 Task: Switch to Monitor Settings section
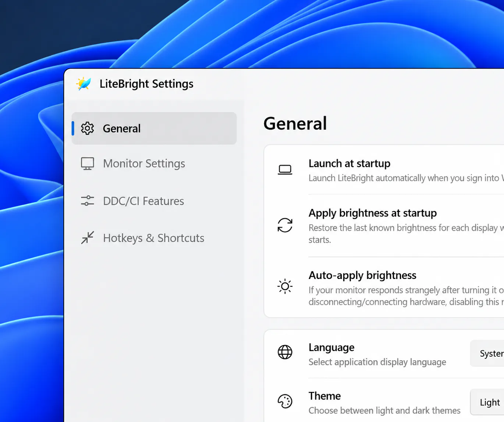154,164
